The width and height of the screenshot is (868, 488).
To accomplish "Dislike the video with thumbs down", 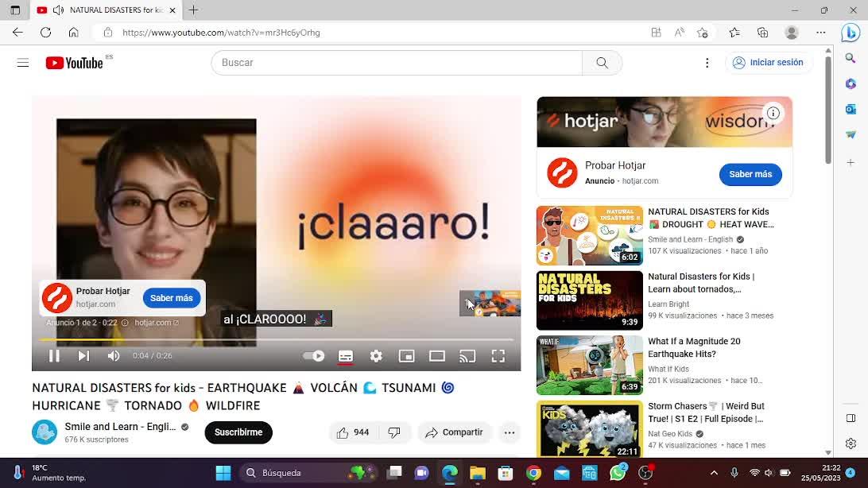I will click(x=394, y=432).
